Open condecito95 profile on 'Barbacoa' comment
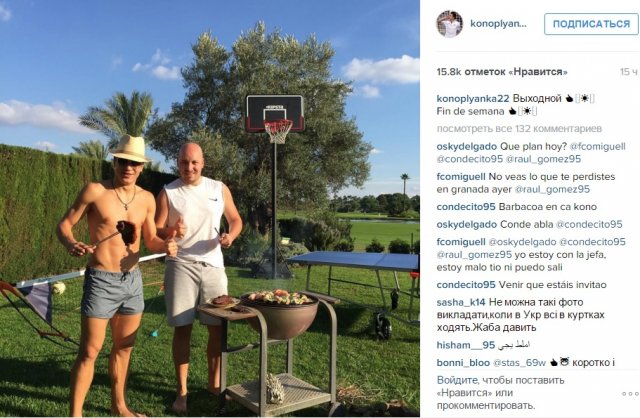 (466, 207)
